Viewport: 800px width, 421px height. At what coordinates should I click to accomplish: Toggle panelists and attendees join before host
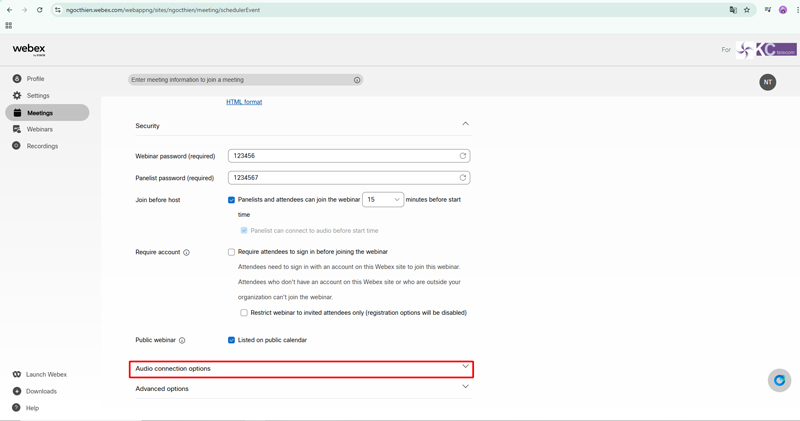231,200
